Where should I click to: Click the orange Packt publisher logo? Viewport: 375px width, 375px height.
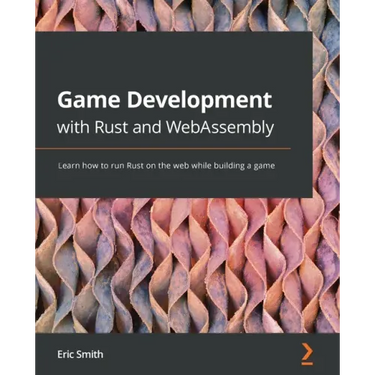(x=307, y=354)
